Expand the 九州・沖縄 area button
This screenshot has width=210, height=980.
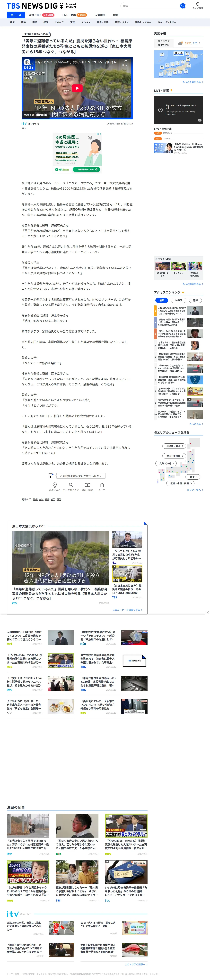pyautogui.click(x=166, y=463)
